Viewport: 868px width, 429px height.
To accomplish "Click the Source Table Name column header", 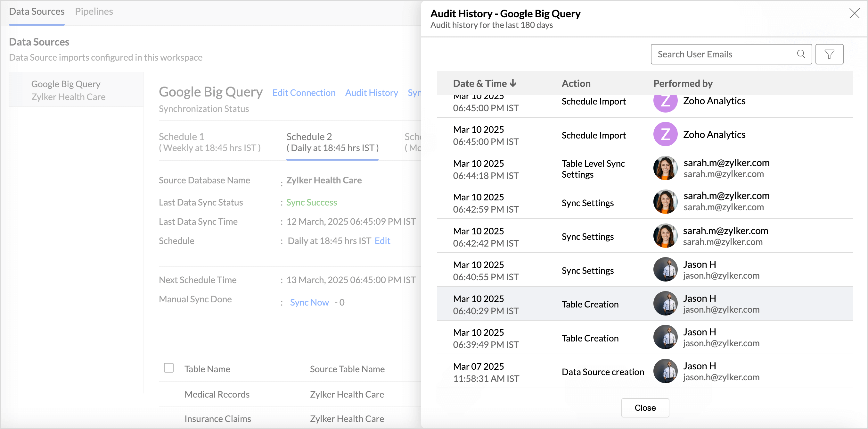I will [347, 369].
